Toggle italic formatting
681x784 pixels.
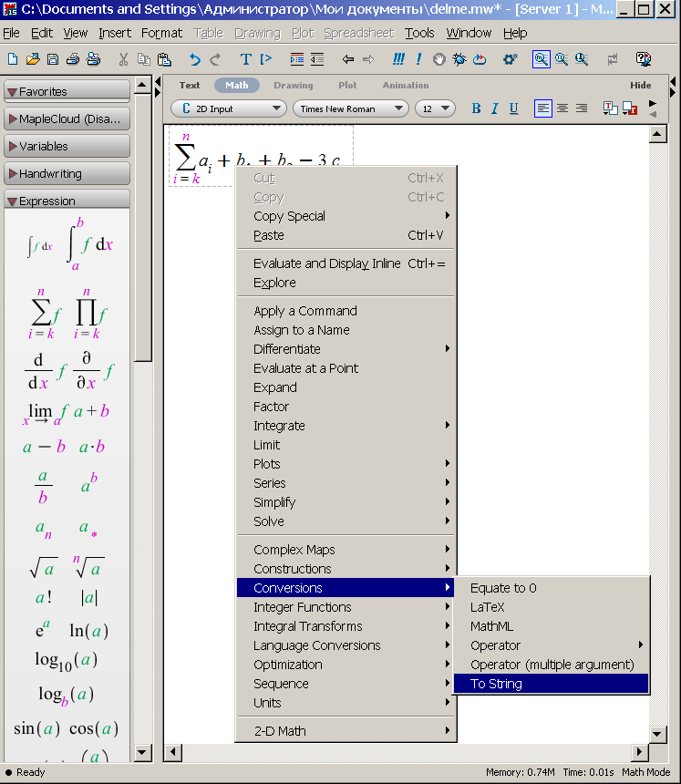point(494,108)
